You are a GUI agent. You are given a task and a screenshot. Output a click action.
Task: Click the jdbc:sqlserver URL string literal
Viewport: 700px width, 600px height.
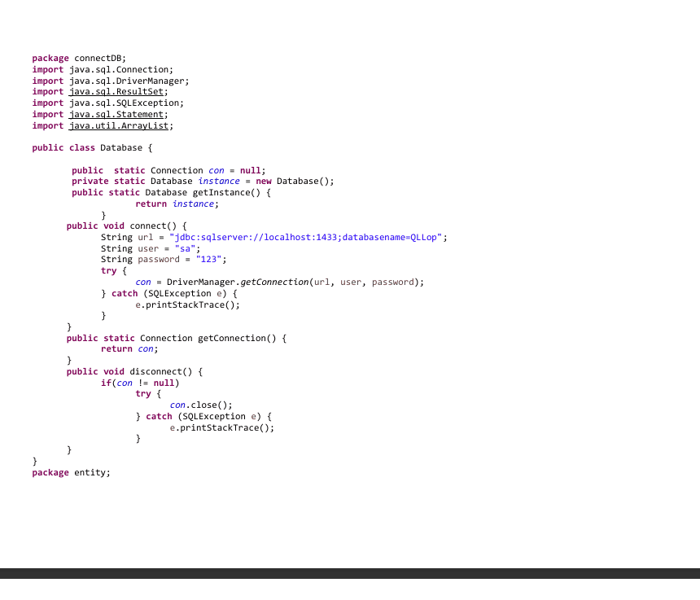click(305, 238)
